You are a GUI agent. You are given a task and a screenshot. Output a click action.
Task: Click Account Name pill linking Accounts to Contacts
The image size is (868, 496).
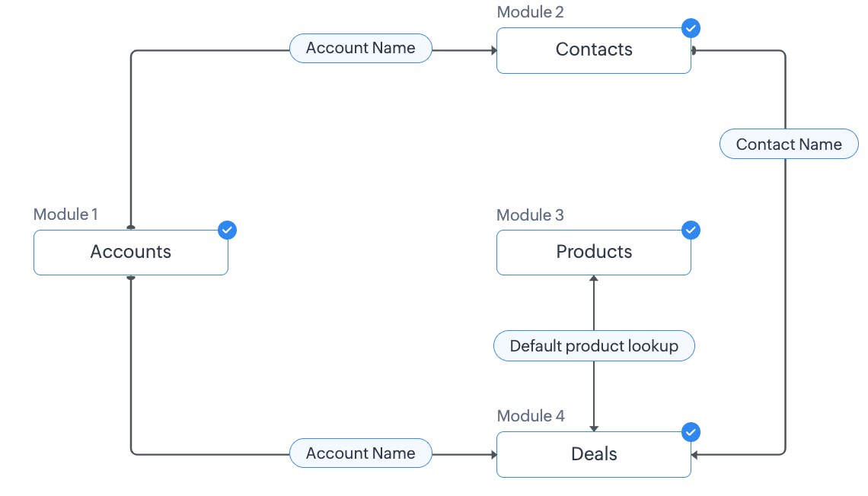(x=360, y=48)
